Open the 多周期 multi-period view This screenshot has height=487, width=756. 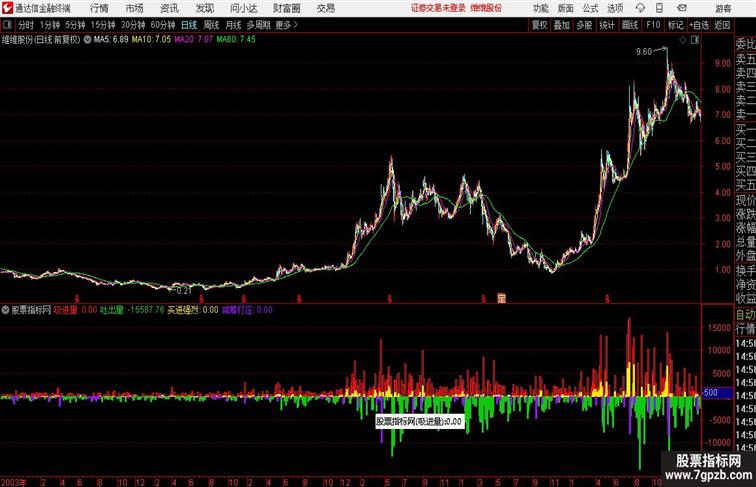pos(258,25)
